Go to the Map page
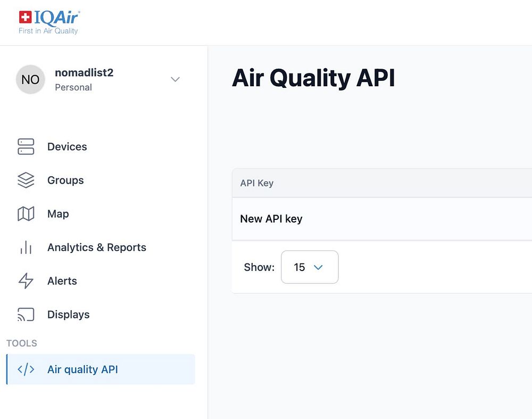Screen dimensions: 532x419 [x=58, y=214]
